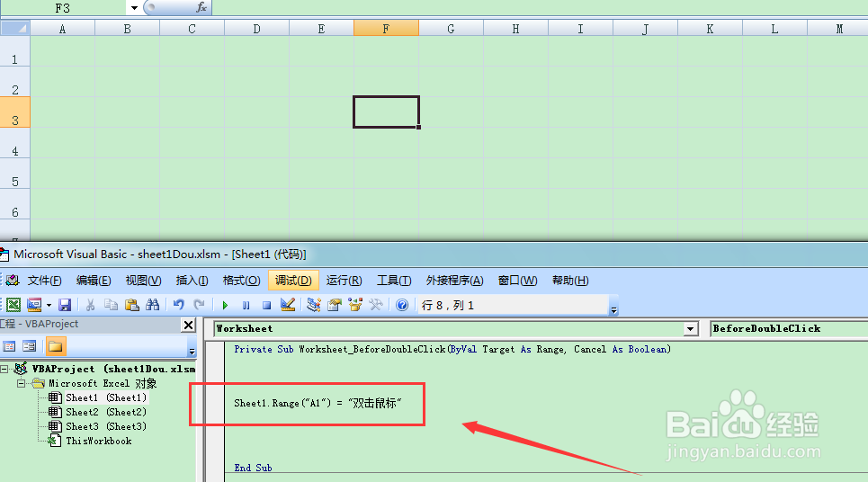Image resolution: width=868 pixels, height=482 pixels.
Task: Open the 帮助(H) menu
Action: pos(570,281)
